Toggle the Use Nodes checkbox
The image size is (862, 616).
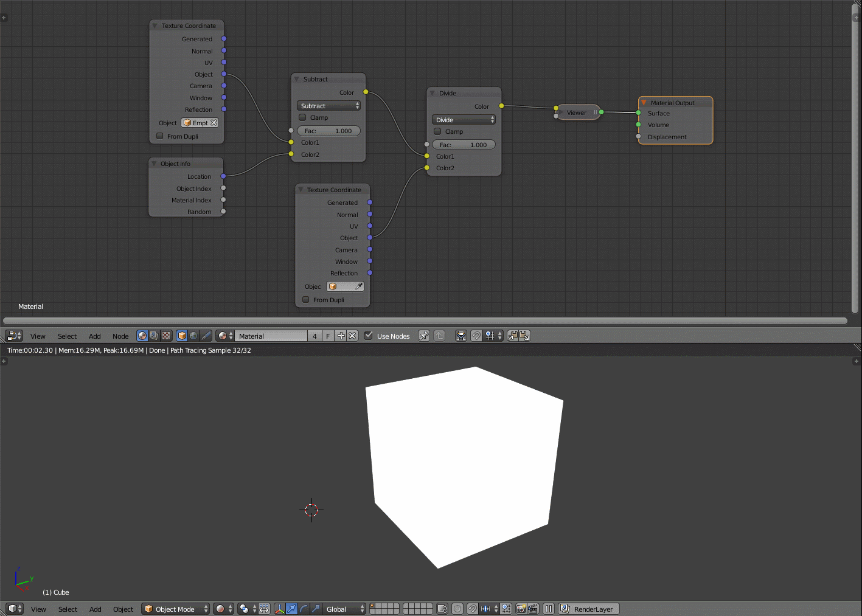pos(369,336)
